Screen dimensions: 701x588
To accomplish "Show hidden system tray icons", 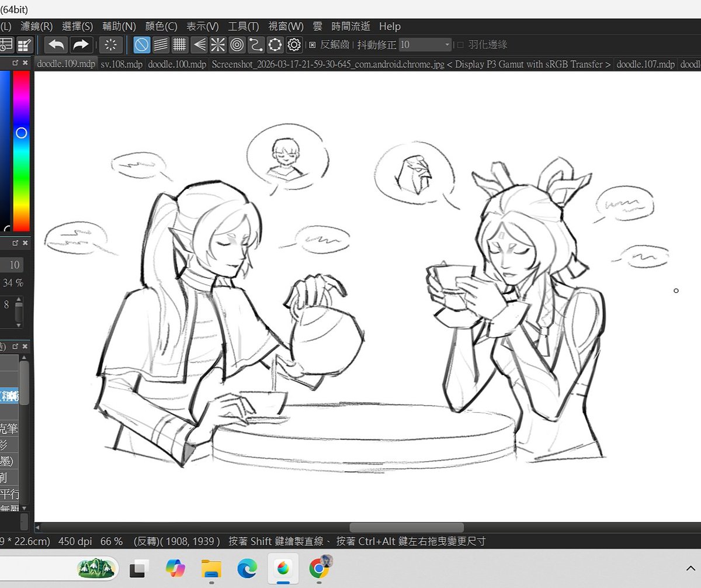I will pos(690,568).
